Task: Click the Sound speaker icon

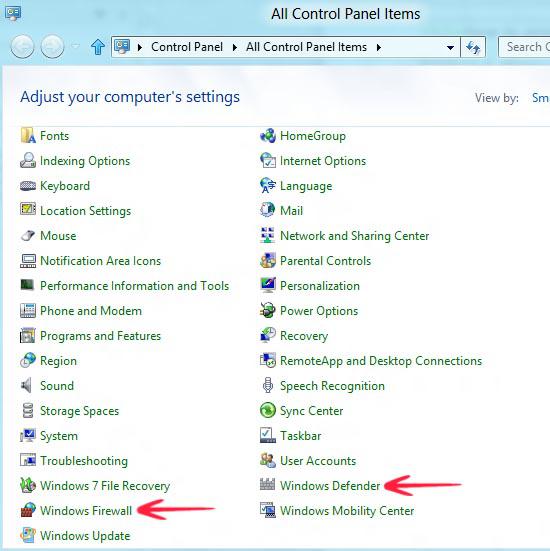Action: tap(27, 385)
